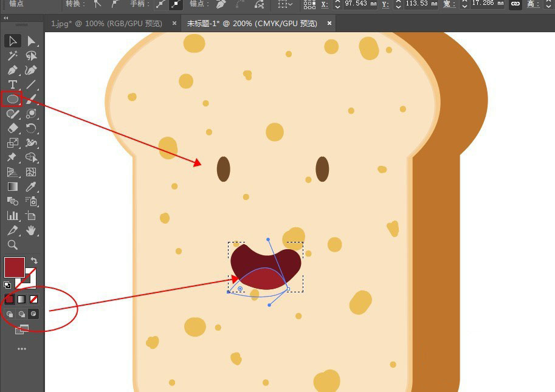555x392 pixels.
Task: Change the screen mode
Action: pyautogui.click(x=22, y=330)
